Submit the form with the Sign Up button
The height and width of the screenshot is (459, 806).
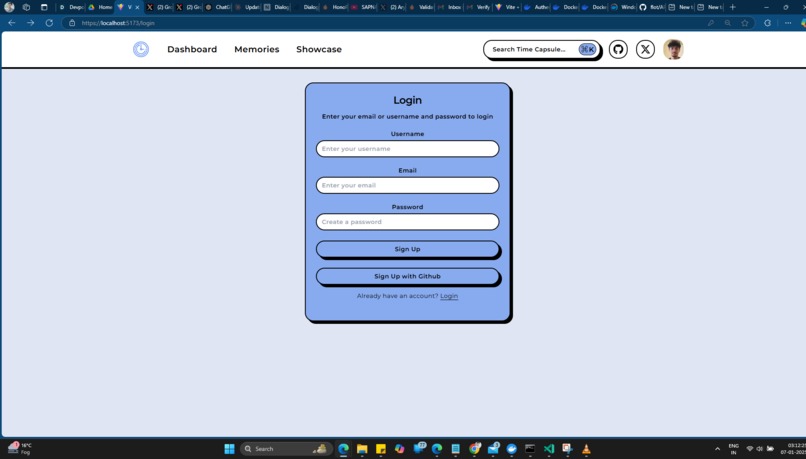[x=407, y=249]
